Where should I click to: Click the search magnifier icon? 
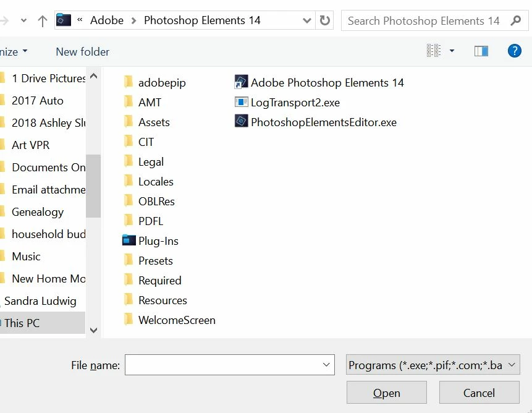516,20
